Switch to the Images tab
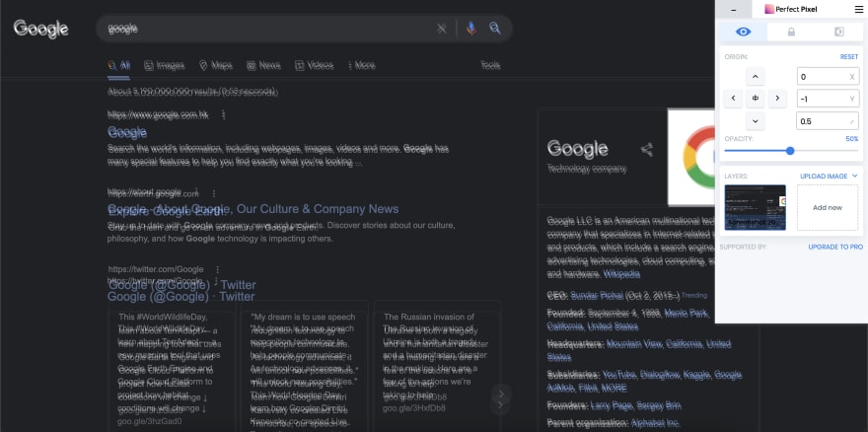This screenshot has height=432, width=868. (164, 65)
